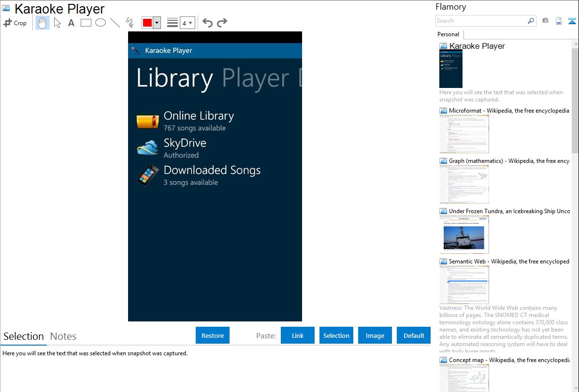Switch to the Notes tab
The image size is (579, 392).
tap(63, 336)
